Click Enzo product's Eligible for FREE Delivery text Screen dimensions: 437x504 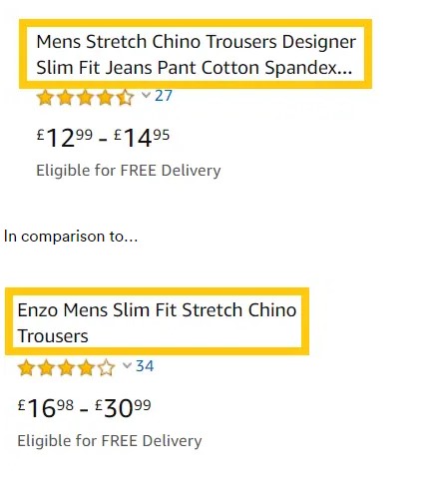(110, 441)
